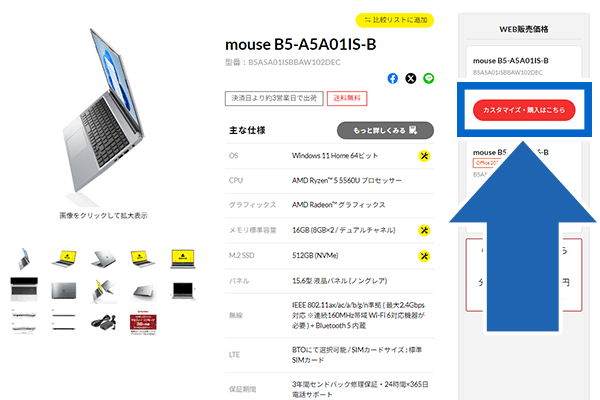Open customize icon in the M.2 SSD row

[424, 256]
